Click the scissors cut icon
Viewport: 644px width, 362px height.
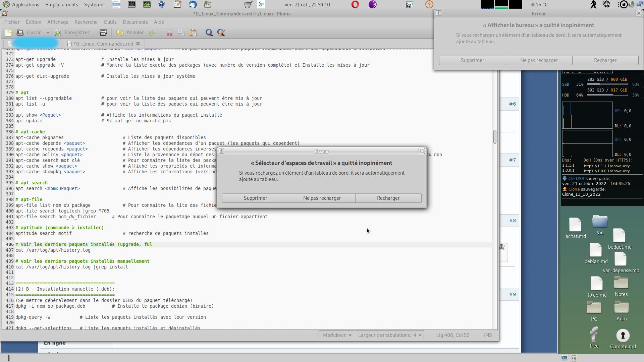coord(169,33)
